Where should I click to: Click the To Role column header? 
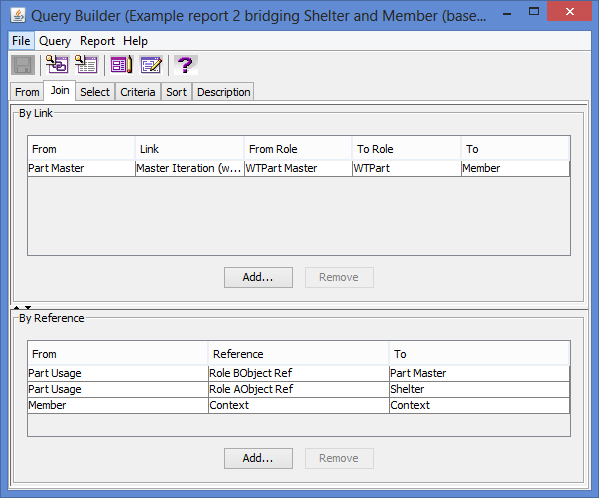pos(406,149)
